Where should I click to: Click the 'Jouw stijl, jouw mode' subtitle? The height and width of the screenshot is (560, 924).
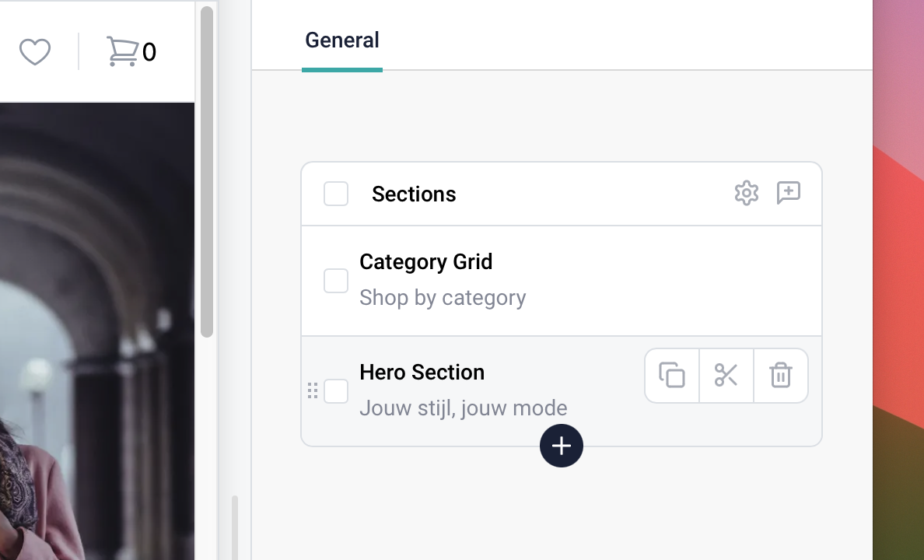pos(463,408)
